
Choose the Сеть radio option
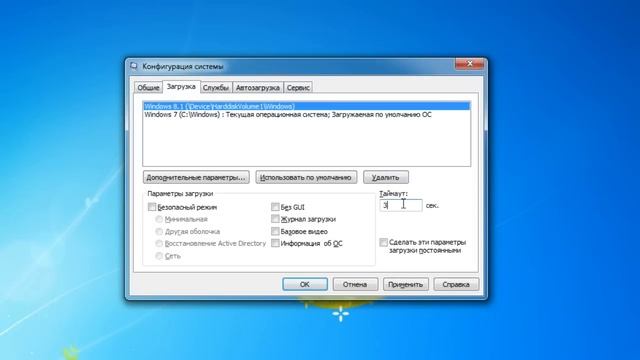point(159,256)
